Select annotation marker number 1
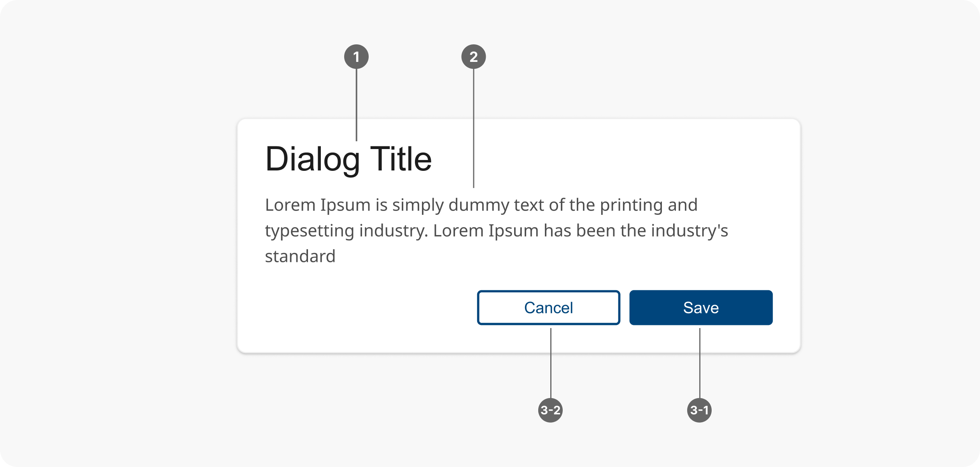The width and height of the screenshot is (980, 467). (x=356, y=57)
